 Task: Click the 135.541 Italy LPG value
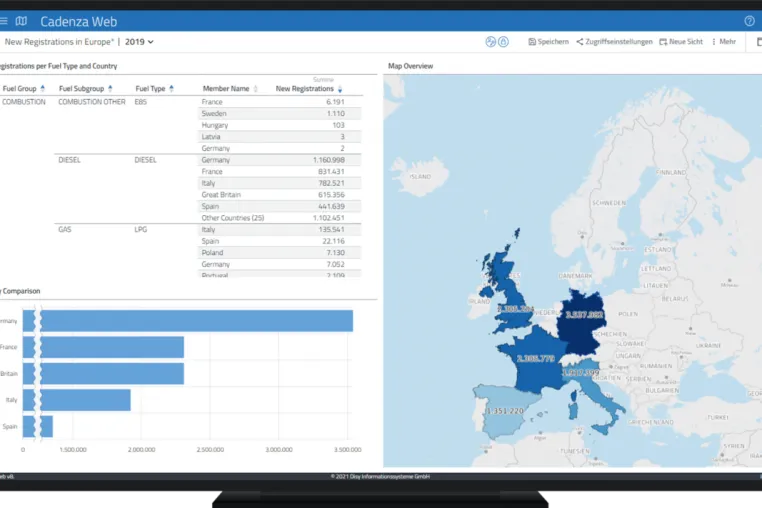pyautogui.click(x=331, y=229)
